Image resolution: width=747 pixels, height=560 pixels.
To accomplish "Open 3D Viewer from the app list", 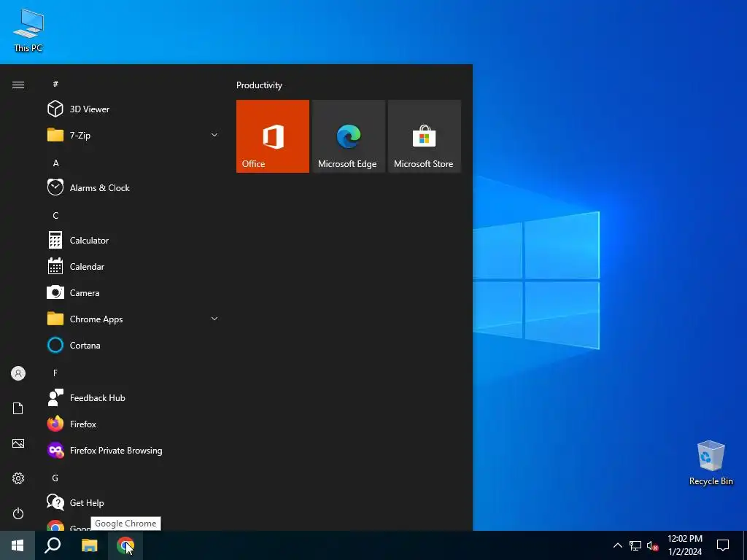I will click(133, 109).
